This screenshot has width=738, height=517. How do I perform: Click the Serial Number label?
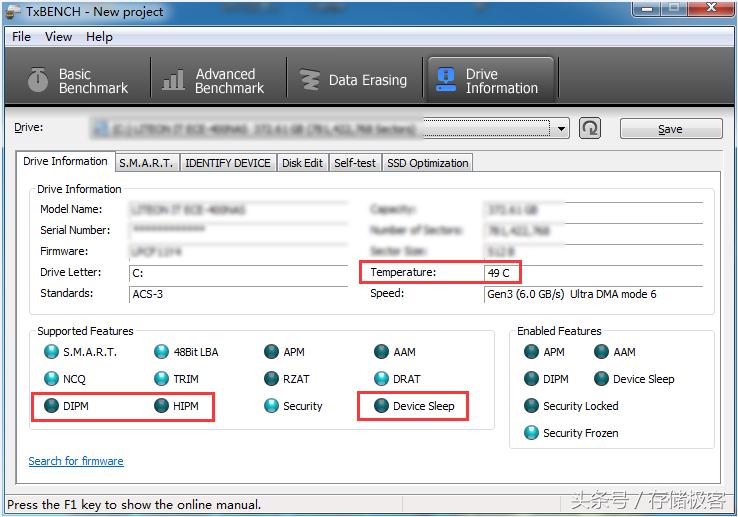(x=75, y=230)
